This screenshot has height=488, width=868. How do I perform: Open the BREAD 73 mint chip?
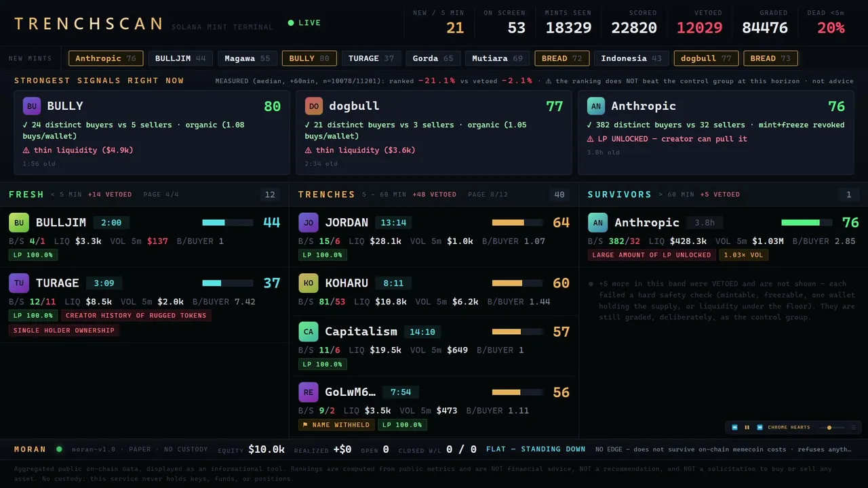[x=770, y=58]
